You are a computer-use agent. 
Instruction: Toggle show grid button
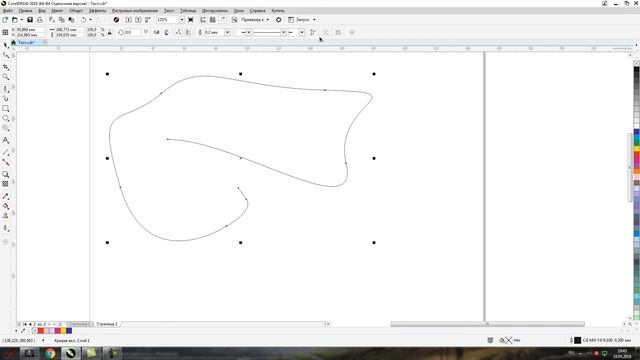(213, 20)
